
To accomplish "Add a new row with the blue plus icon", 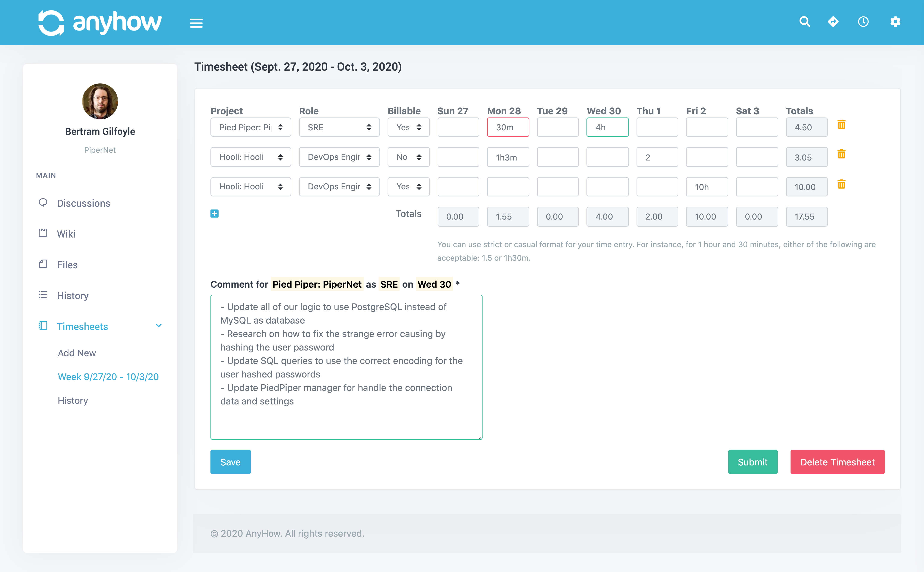I will pyautogui.click(x=214, y=213).
